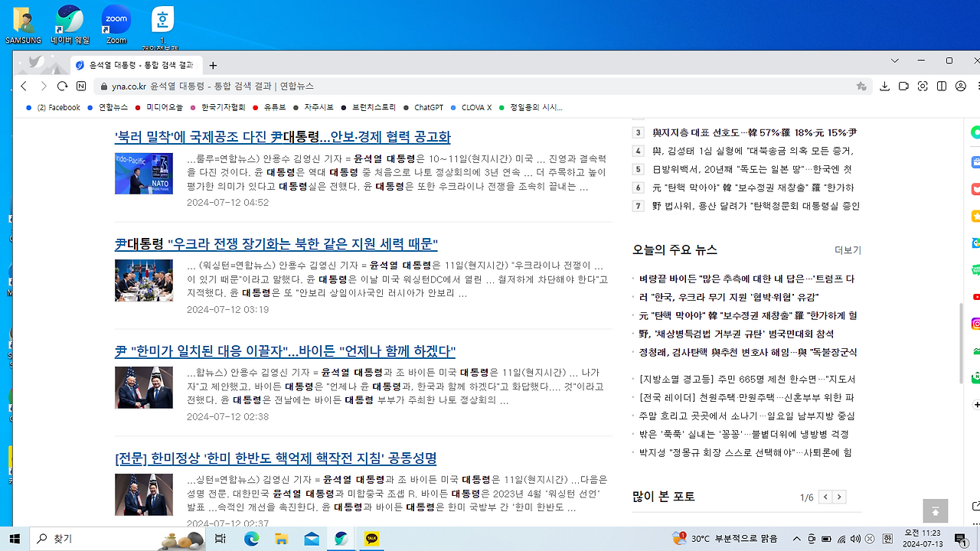Switch Korean/English input via the 한 indicator
Image resolution: width=980 pixels, height=551 pixels.
(887, 539)
